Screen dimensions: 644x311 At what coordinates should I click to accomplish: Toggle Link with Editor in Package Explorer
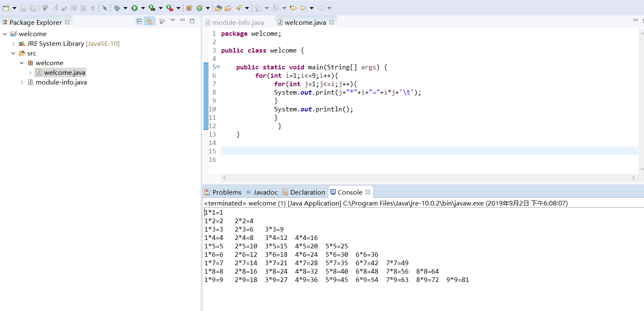pos(149,21)
